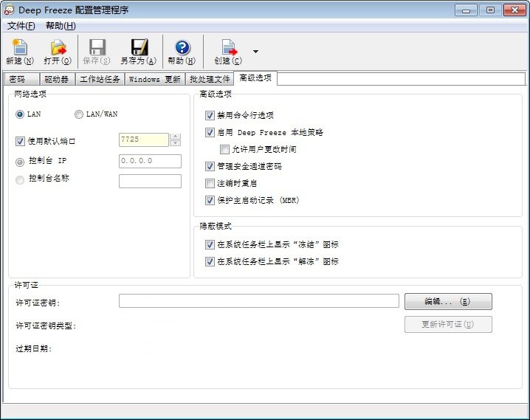Click the 新建(N) new configuration icon

click(x=20, y=52)
